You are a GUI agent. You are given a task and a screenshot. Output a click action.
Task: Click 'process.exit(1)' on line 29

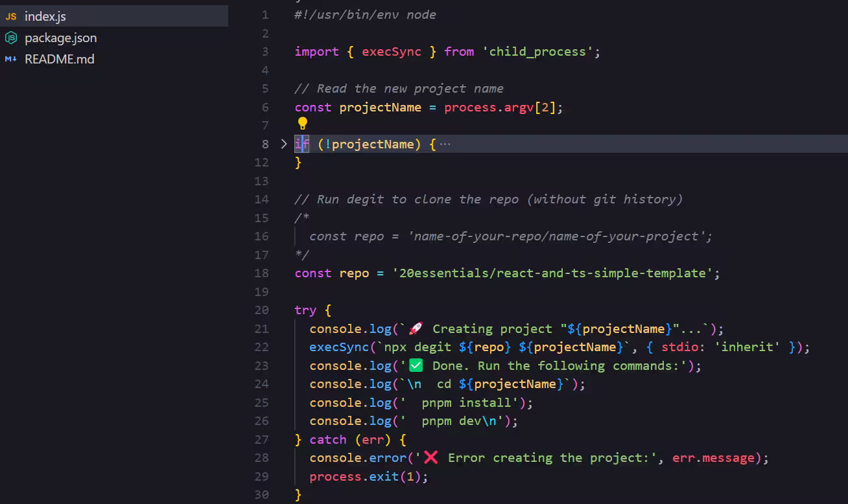[x=365, y=477]
